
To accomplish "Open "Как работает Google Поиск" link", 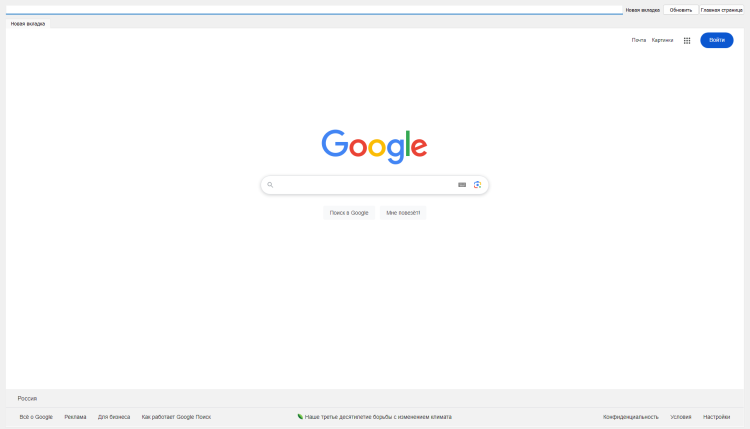I will [x=176, y=417].
